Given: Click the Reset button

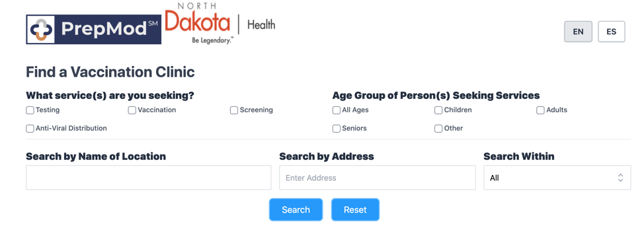Looking at the screenshot, I should tap(355, 210).
